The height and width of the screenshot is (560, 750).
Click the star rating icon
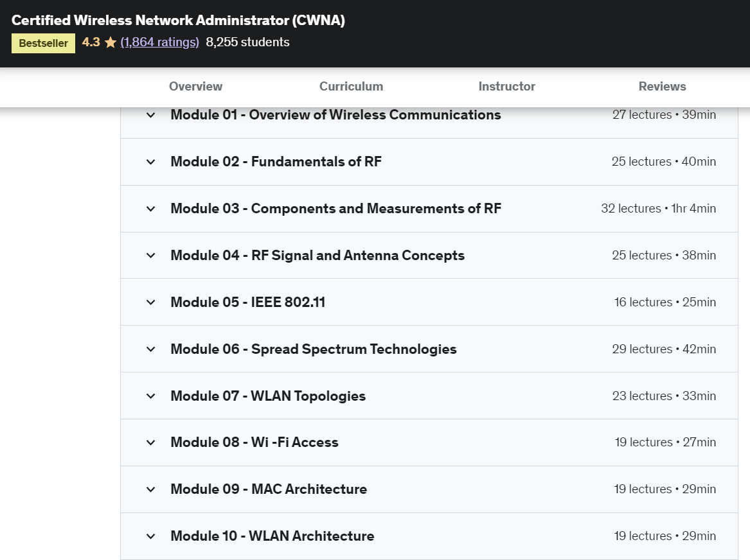tap(110, 42)
